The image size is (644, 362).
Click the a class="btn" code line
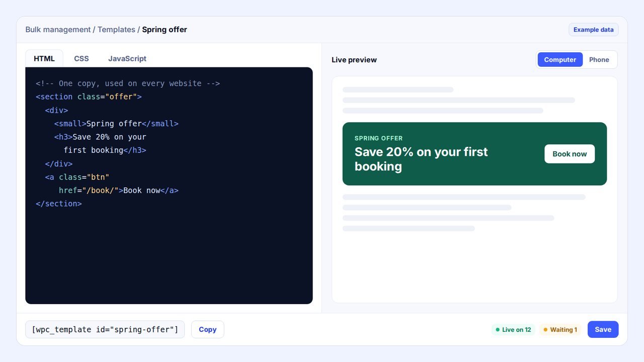pyautogui.click(x=77, y=177)
